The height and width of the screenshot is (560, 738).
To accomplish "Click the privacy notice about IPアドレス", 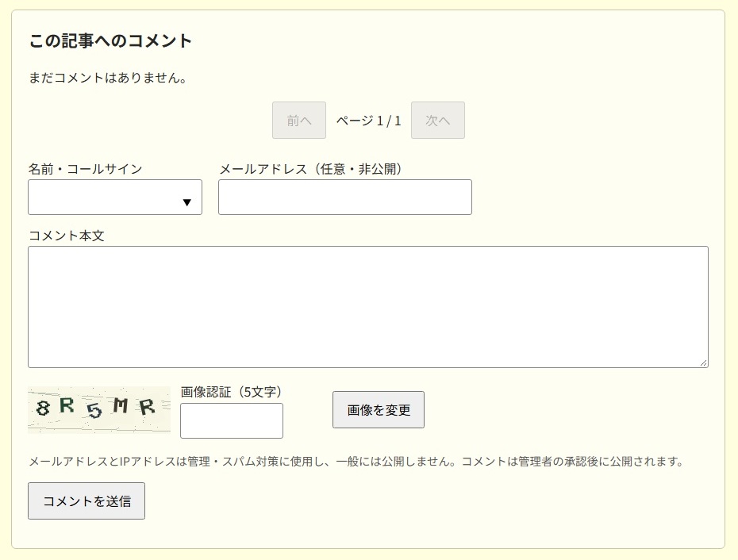I will point(356,462).
